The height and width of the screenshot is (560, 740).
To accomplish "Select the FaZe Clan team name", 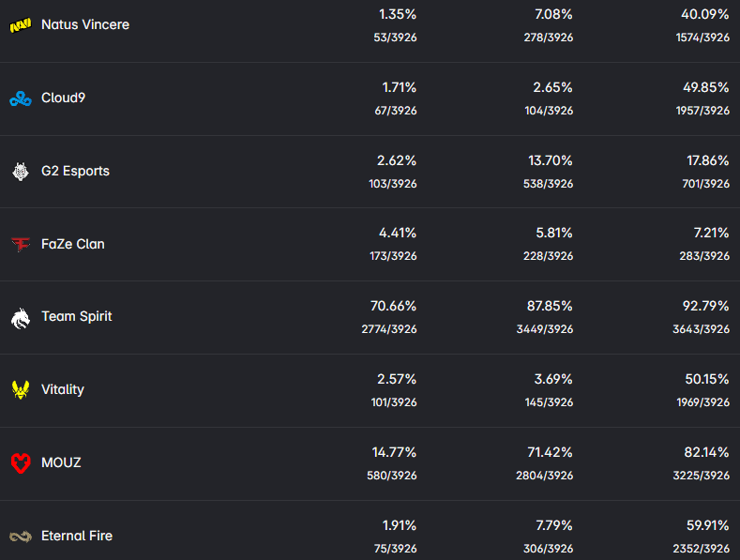I will click(x=73, y=244).
